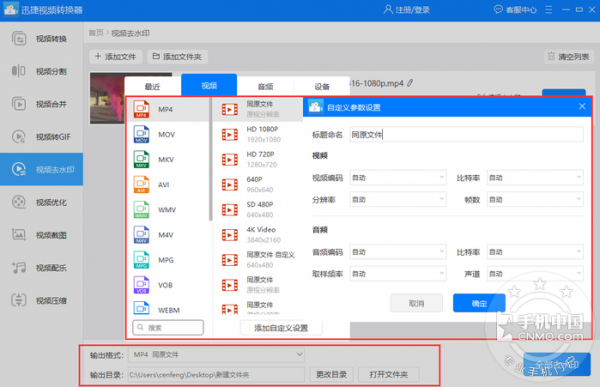Image resolution: width=600 pixels, height=387 pixels.
Task: Open the 视频编码 dropdown
Action: [x=398, y=178]
